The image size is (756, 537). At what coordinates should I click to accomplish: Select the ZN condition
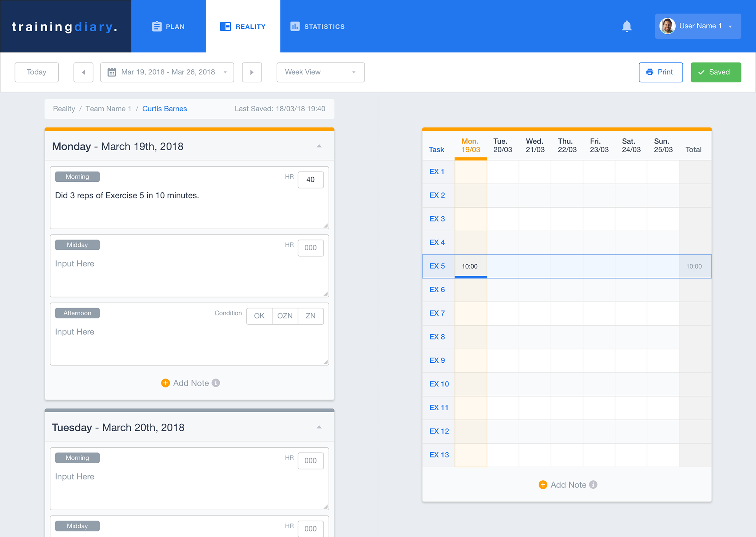311,316
